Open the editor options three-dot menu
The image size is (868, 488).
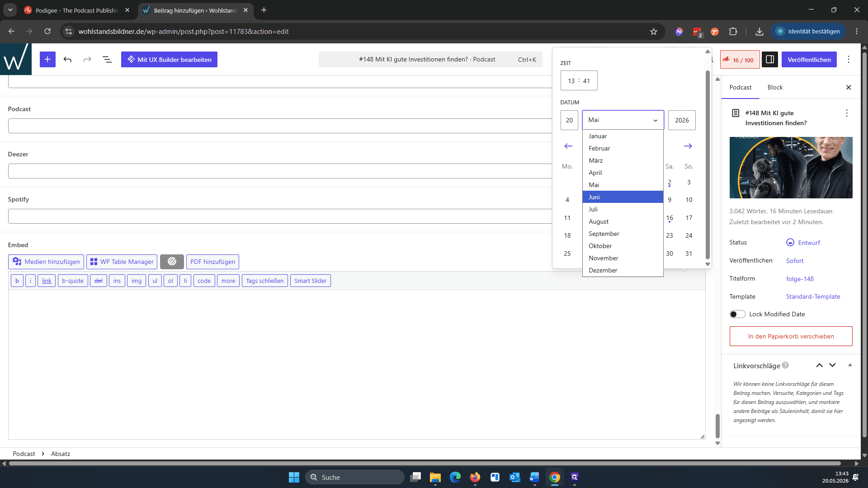[849, 59]
